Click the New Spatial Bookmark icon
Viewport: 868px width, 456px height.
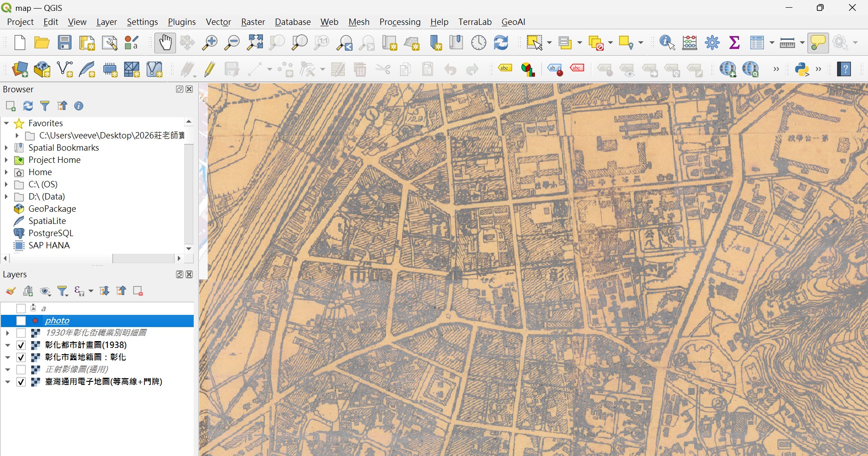(435, 43)
